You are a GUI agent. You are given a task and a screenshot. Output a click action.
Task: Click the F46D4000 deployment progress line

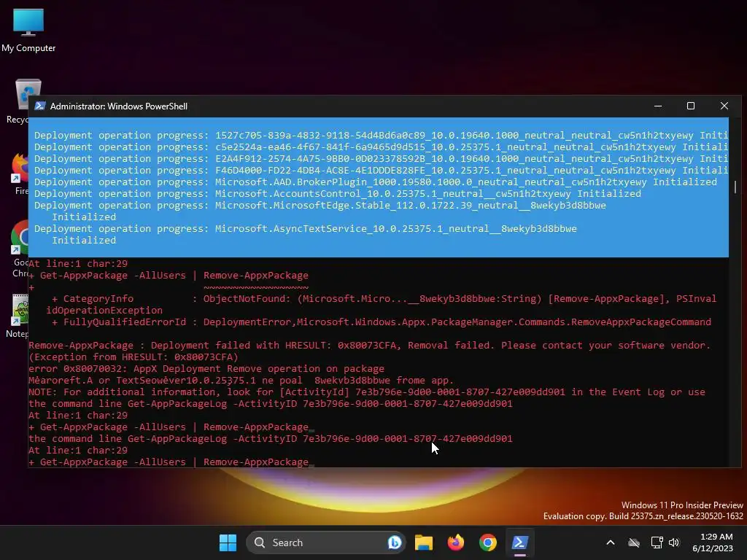tap(381, 171)
